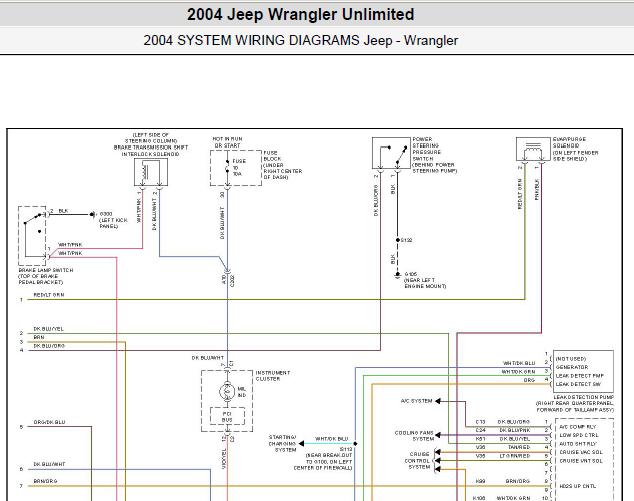Screen dimensions: 634x501
Task: Click the 'LEAK DETECT SW' pin label
Action: coord(578,384)
